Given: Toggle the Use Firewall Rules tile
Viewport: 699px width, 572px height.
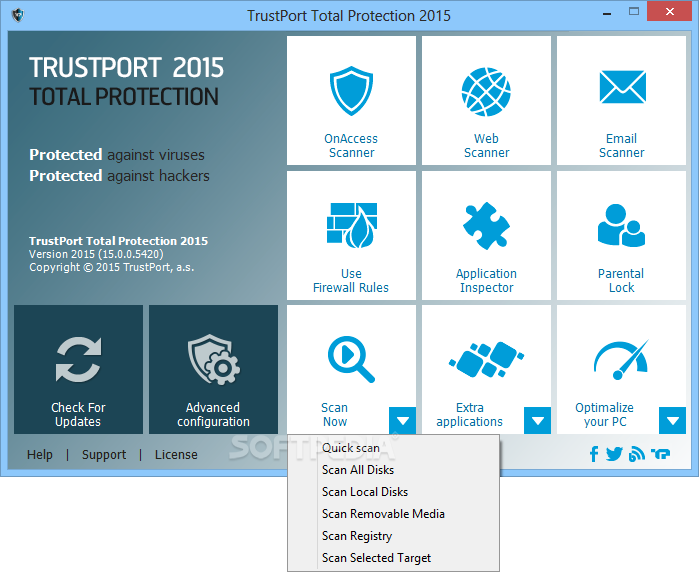Looking at the screenshot, I should coord(351,235).
